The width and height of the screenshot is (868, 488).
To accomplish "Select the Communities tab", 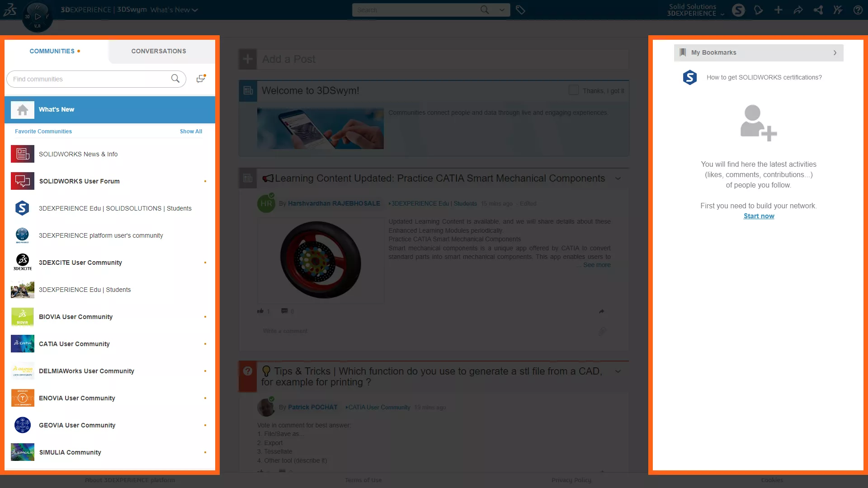I will 52,51.
